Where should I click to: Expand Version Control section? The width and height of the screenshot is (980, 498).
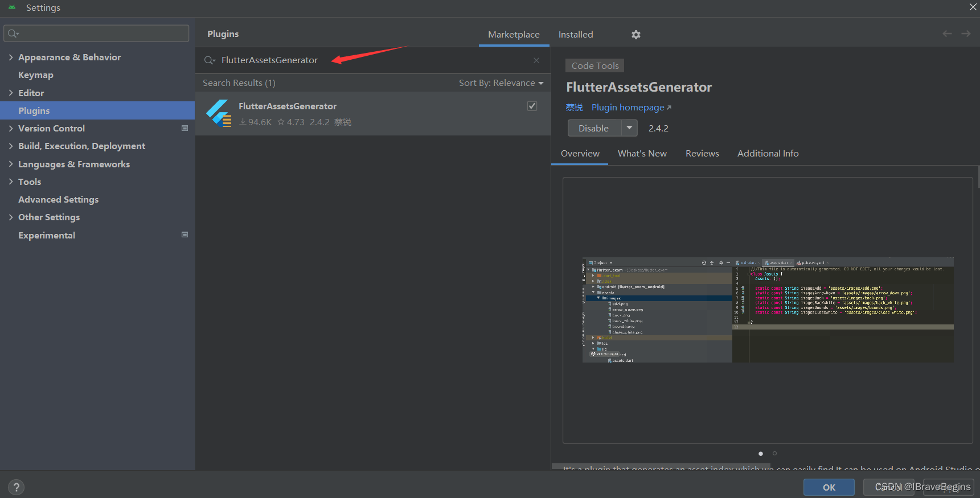pyautogui.click(x=11, y=128)
